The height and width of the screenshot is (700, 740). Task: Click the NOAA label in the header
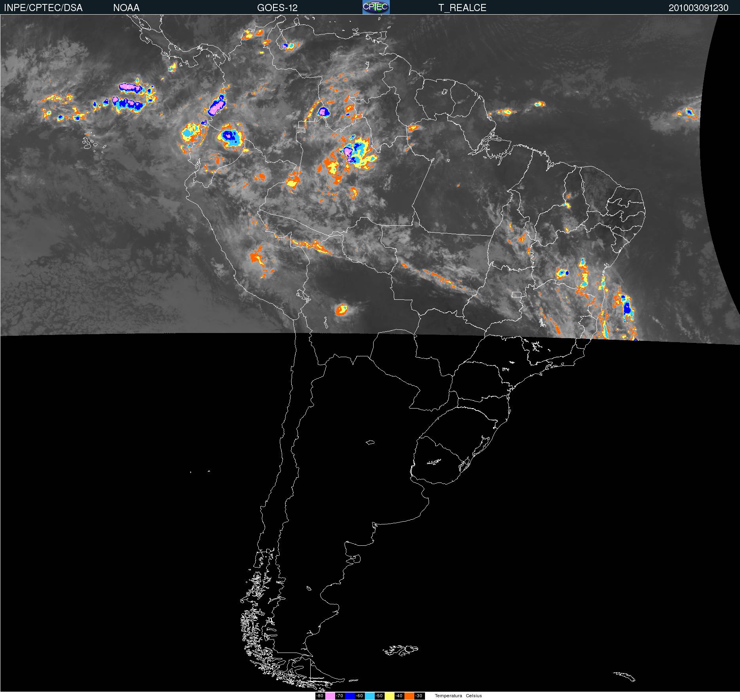(126, 8)
